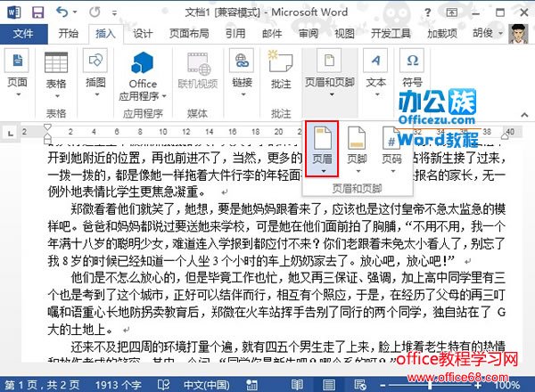
Task: Click the 页眉 (Header) button in popup
Action: click(x=322, y=149)
